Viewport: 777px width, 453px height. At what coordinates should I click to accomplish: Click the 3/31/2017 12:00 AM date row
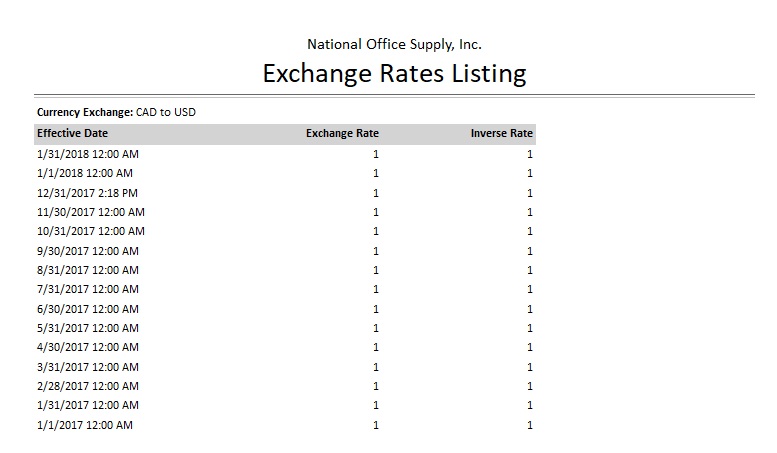point(87,367)
